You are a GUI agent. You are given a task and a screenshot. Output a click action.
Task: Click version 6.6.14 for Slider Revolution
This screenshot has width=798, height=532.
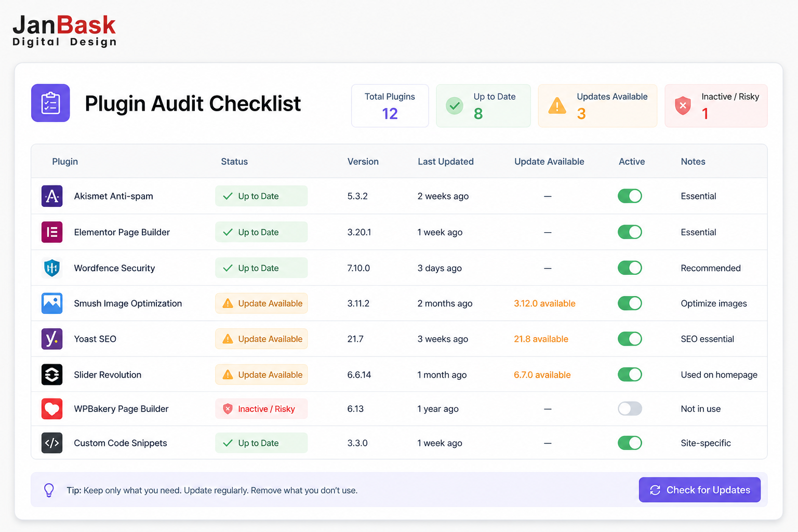[359, 375]
